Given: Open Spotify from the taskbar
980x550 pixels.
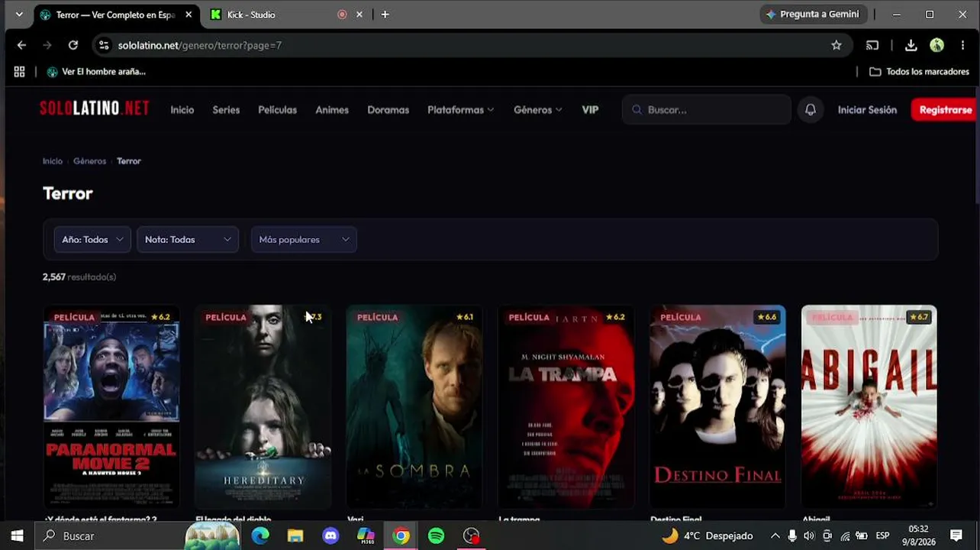Looking at the screenshot, I should pyautogui.click(x=436, y=535).
